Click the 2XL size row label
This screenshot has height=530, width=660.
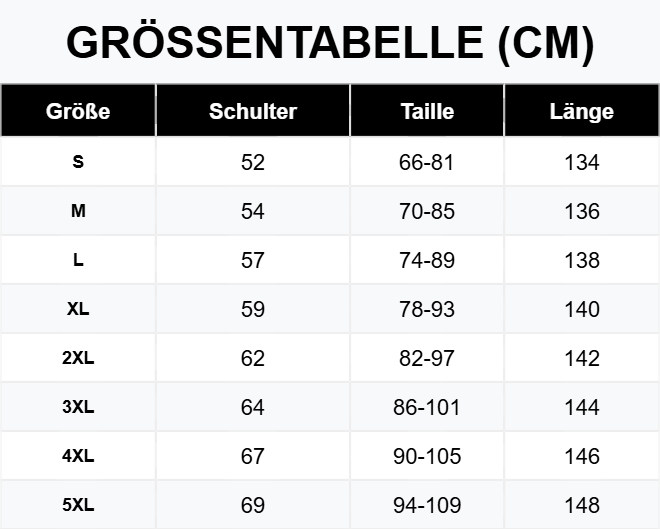(x=78, y=358)
